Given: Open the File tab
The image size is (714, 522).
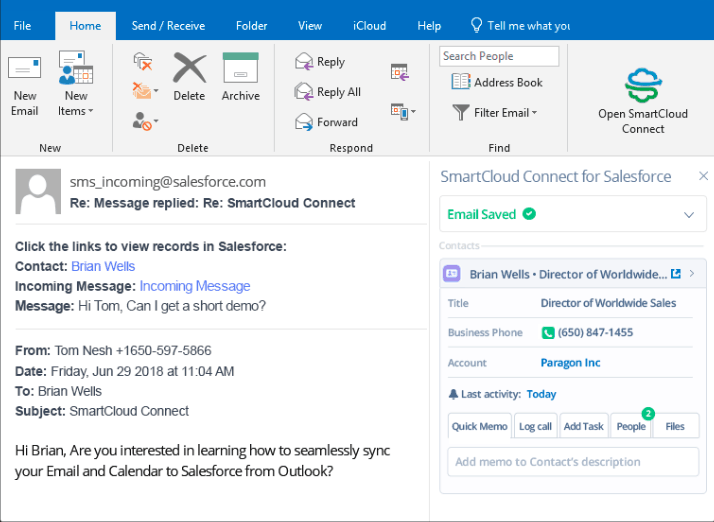Looking at the screenshot, I should pyautogui.click(x=22, y=26).
